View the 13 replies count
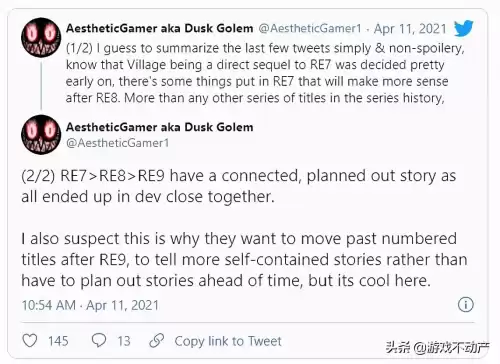Viewport: 500px width, 364px height. (x=124, y=341)
